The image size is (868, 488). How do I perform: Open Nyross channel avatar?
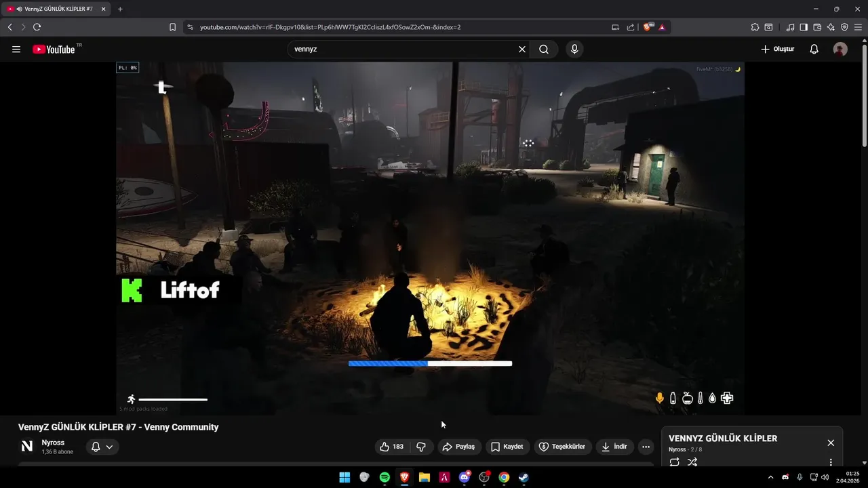(27, 446)
